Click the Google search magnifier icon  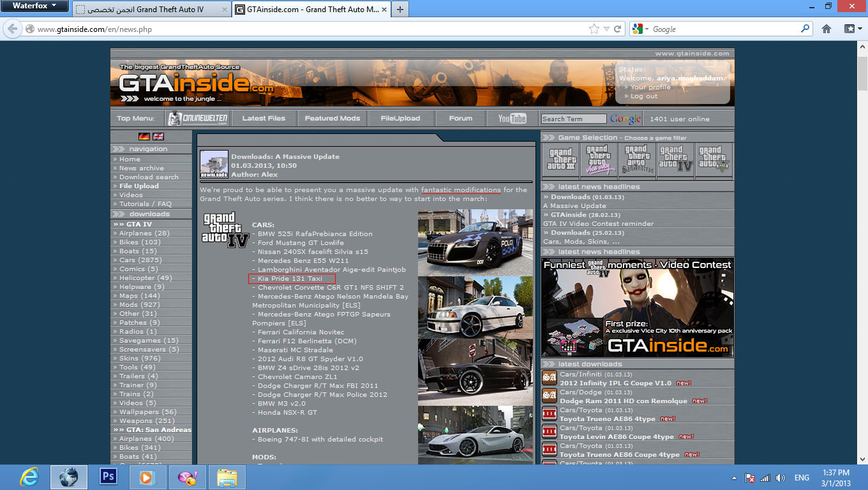click(x=805, y=29)
